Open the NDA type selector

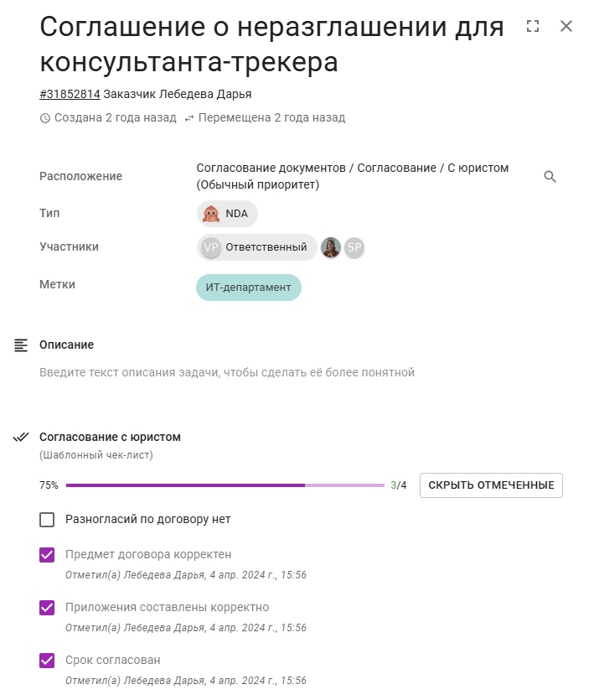(x=228, y=213)
